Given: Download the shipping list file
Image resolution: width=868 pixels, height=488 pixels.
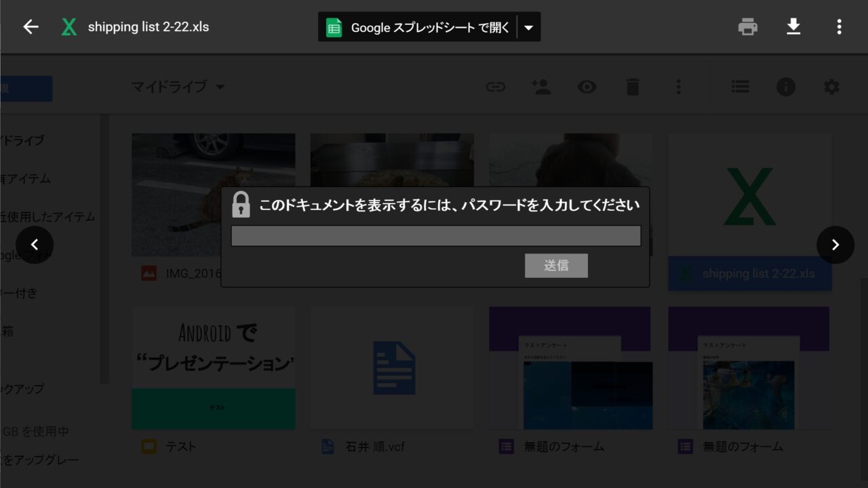Looking at the screenshot, I should click(793, 27).
